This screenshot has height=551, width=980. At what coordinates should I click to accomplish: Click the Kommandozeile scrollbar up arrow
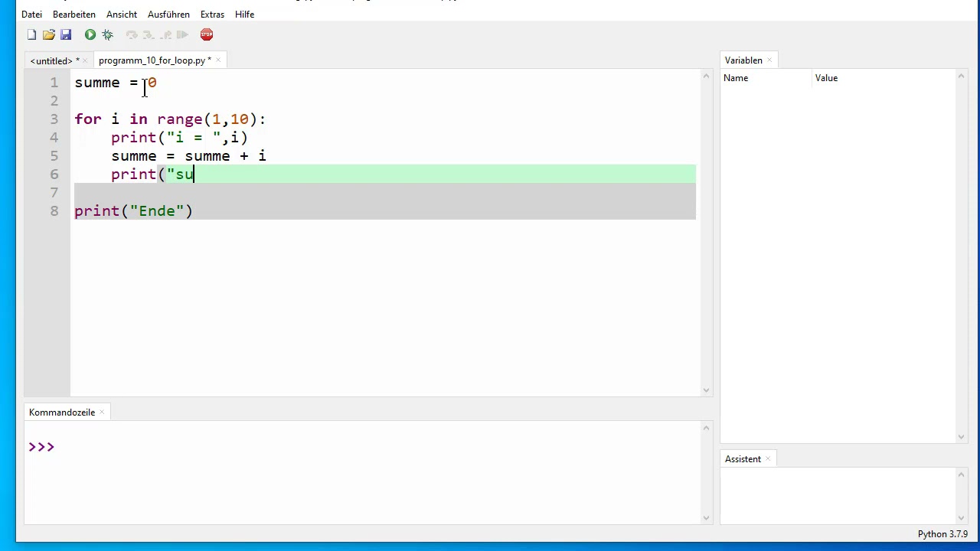[x=706, y=428]
